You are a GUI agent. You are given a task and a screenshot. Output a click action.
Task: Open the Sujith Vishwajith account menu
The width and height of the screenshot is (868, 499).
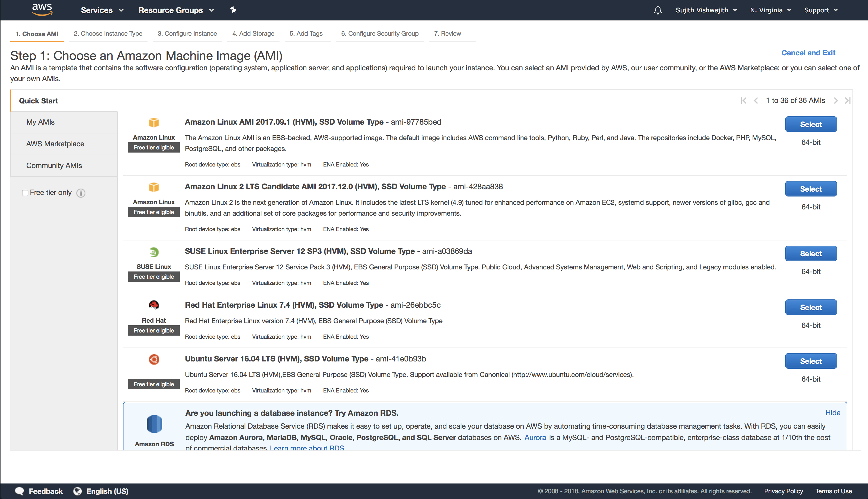(x=706, y=10)
